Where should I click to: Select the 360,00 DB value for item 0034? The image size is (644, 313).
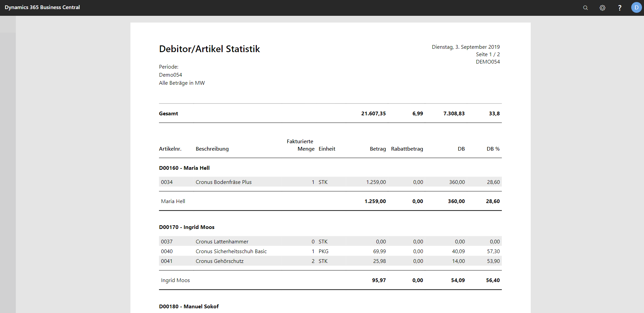coord(457,182)
